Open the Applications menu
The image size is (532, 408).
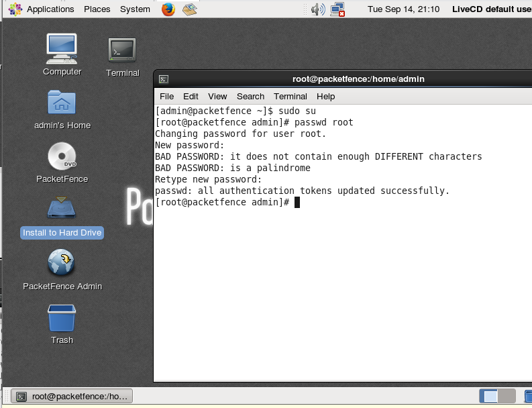[x=50, y=9]
